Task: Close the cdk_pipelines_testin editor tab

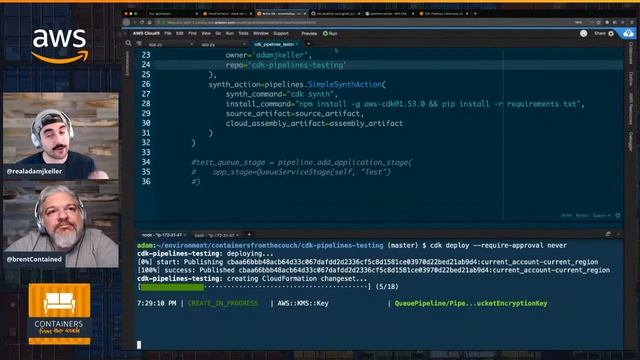Action: (x=298, y=44)
